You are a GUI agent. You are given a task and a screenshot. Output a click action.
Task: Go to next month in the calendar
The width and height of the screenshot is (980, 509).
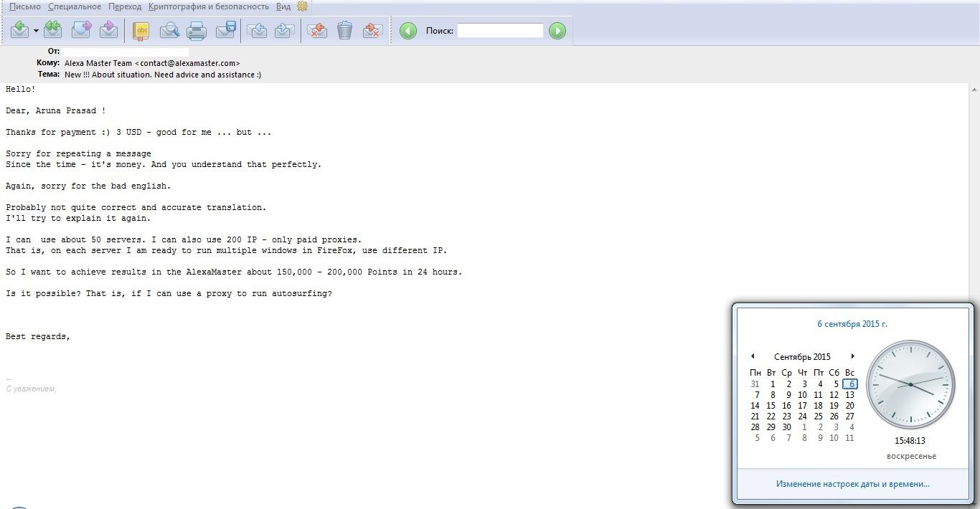[852, 356]
